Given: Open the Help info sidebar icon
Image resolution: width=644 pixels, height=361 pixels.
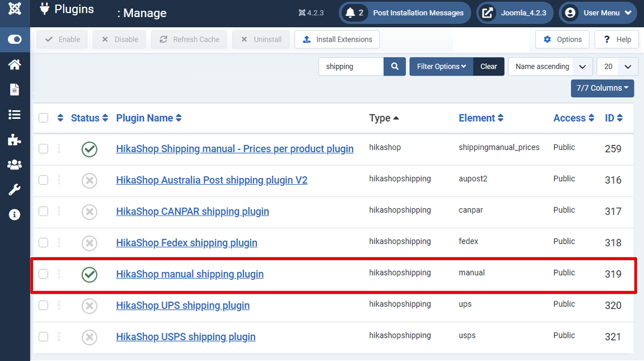Looking at the screenshot, I should pyautogui.click(x=15, y=215).
